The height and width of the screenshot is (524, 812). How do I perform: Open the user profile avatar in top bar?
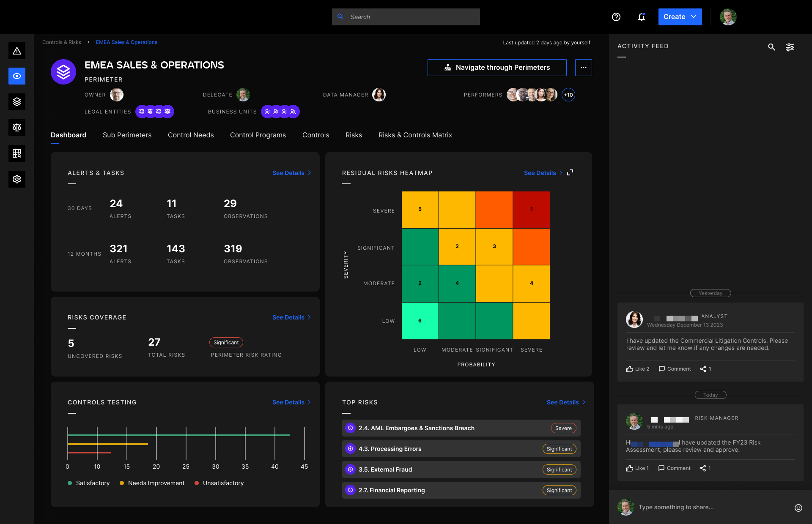[728, 17]
